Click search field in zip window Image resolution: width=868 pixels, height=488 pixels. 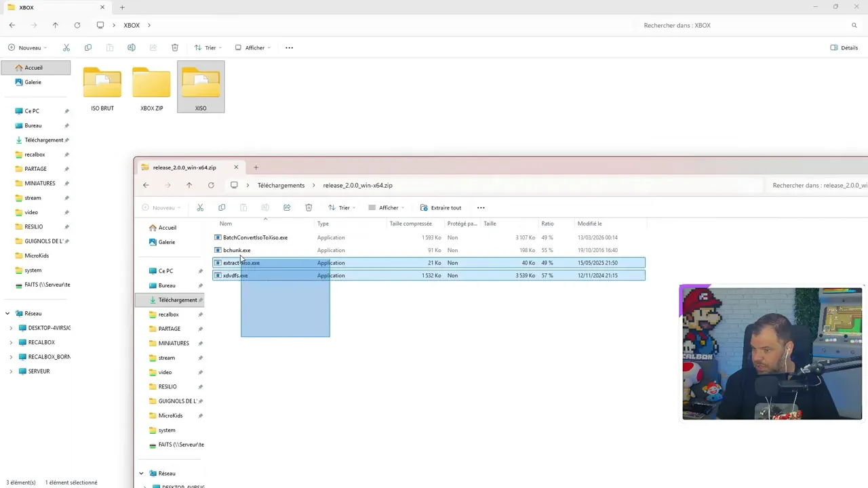(817, 185)
